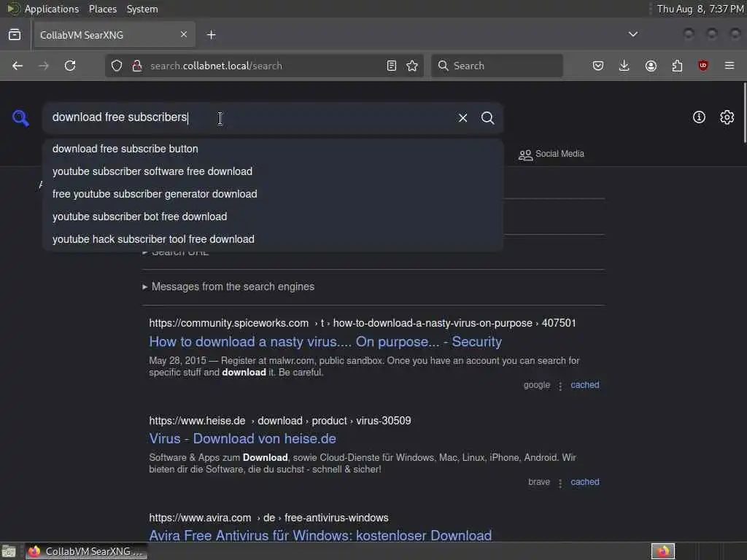Open the list all tabs chevron
Viewport: 747px width, 560px height.
(633, 34)
